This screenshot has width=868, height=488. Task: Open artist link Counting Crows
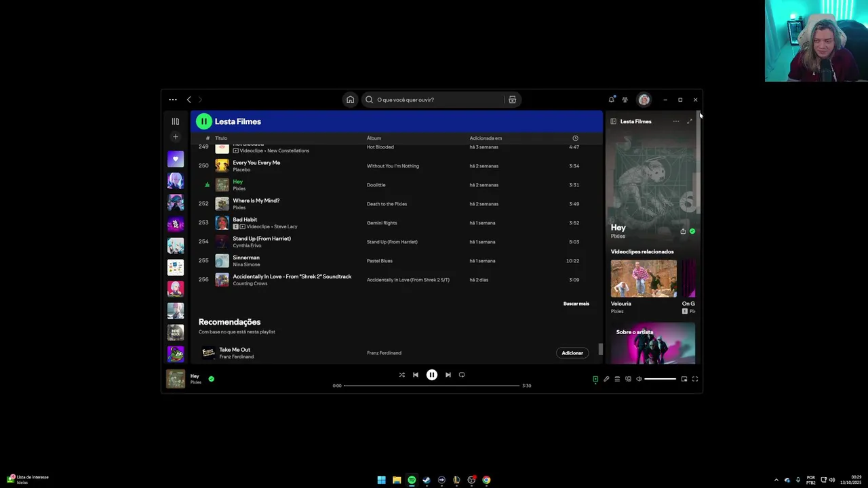250,283
